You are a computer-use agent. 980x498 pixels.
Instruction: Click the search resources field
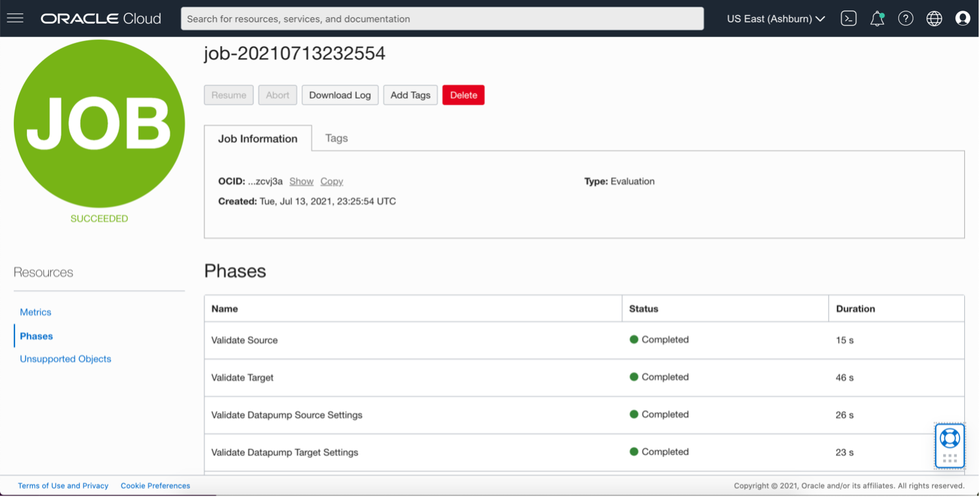tap(442, 18)
